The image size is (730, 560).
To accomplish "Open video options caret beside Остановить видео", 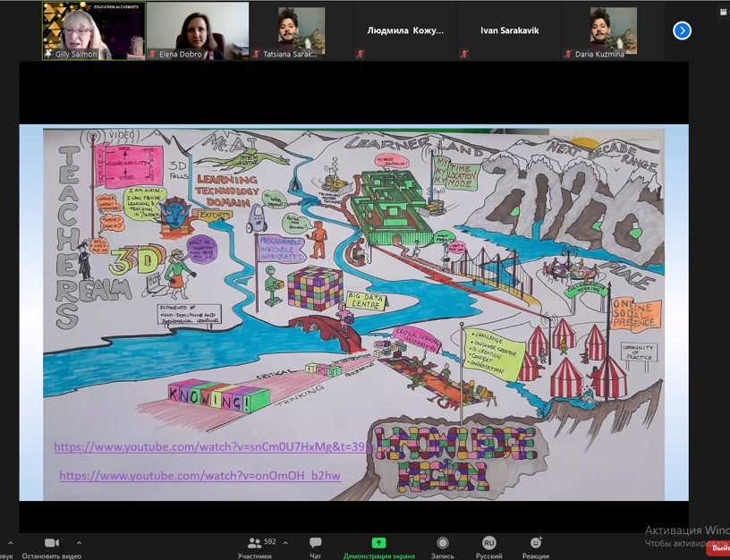I will click(79, 543).
